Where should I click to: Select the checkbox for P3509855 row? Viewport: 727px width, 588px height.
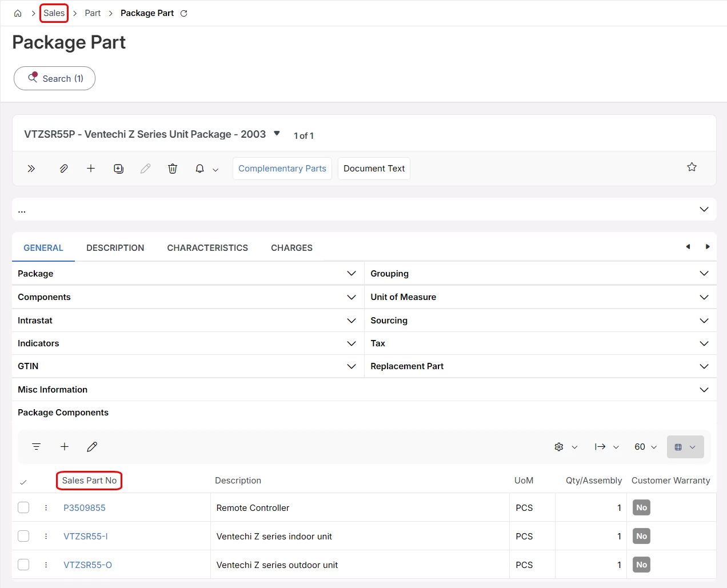tap(23, 507)
